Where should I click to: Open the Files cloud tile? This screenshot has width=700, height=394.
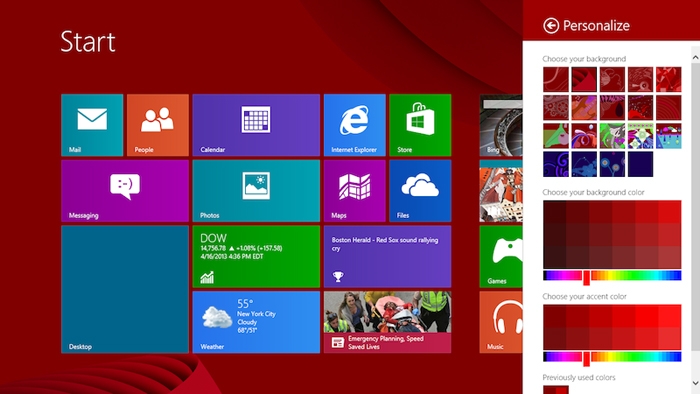pos(420,191)
